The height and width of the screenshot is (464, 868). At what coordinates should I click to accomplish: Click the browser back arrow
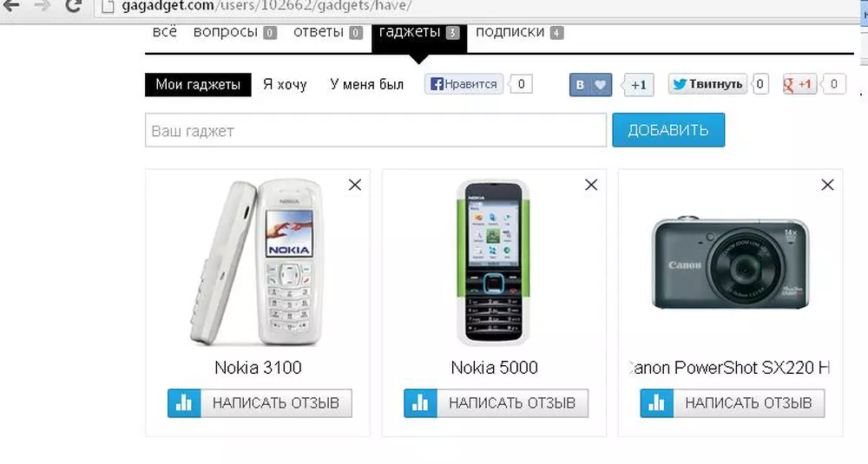click(x=11, y=5)
